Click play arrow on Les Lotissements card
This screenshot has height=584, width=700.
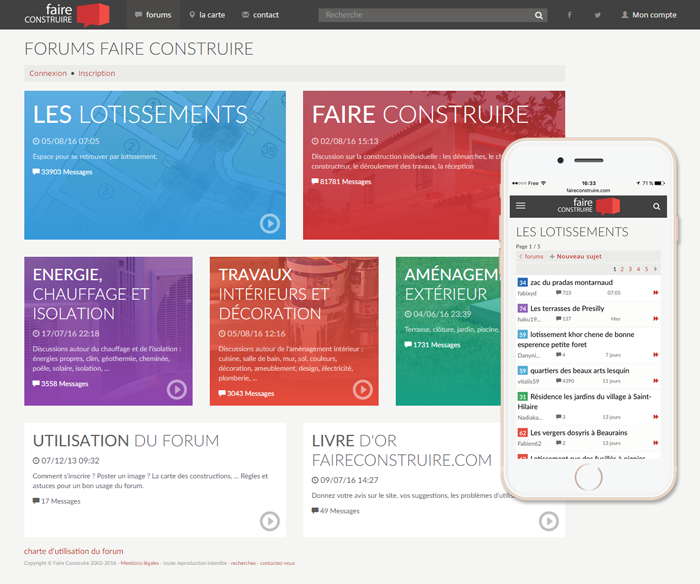(270, 223)
